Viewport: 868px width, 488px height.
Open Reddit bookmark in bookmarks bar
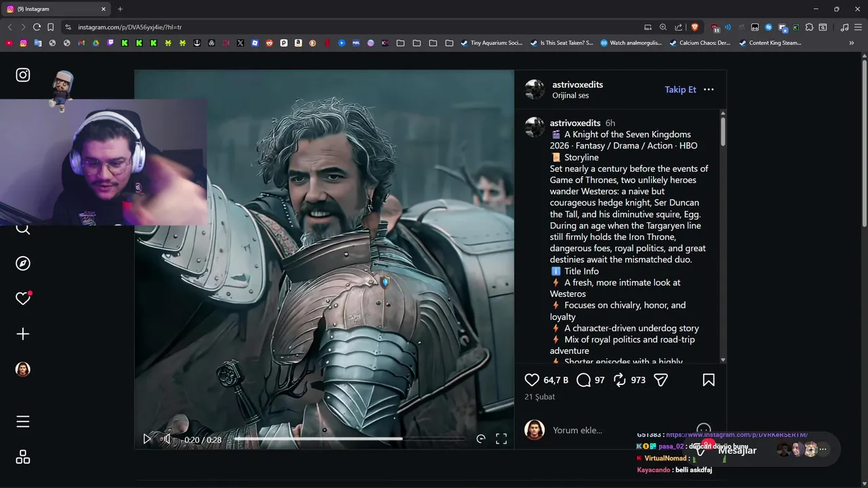click(x=269, y=43)
